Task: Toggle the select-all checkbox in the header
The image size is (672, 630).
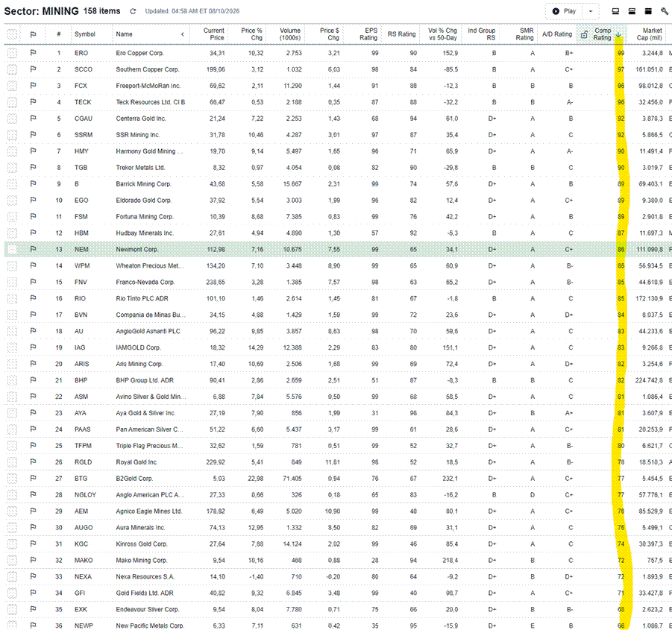Action: pos(13,34)
